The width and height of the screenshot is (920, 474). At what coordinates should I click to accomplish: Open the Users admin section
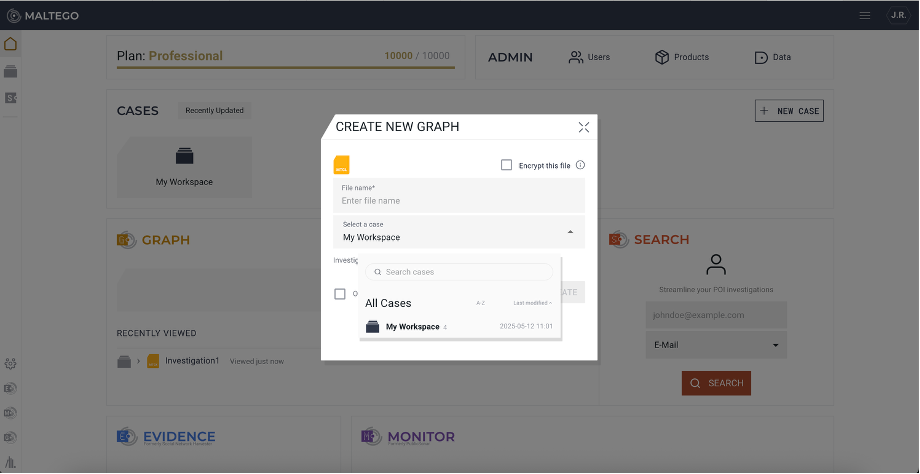pyautogui.click(x=590, y=57)
